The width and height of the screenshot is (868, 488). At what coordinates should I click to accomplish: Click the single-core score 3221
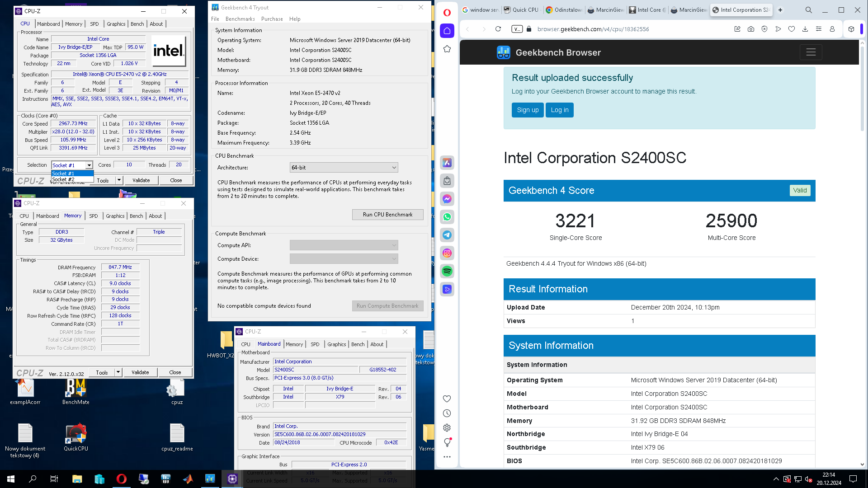click(576, 221)
